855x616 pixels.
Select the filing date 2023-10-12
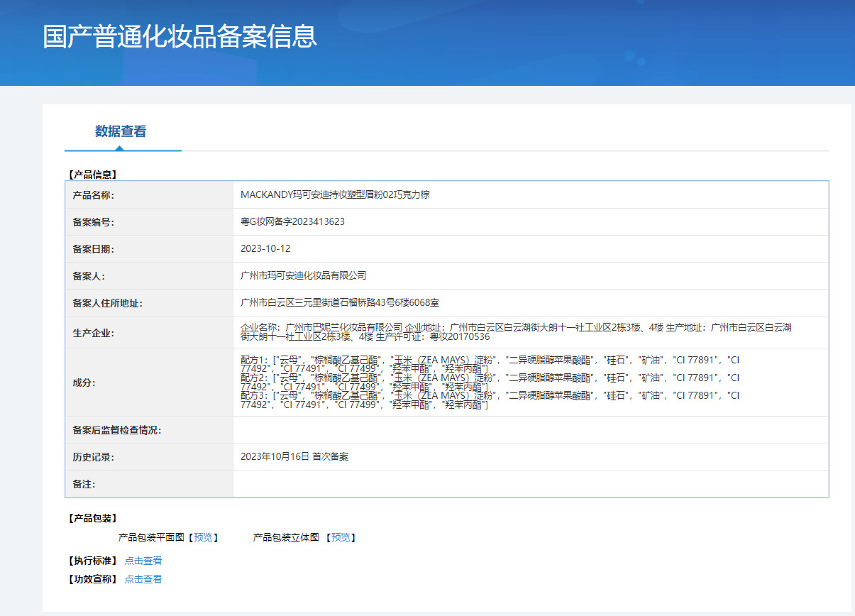pyautogui.click(x=265, y=249)
